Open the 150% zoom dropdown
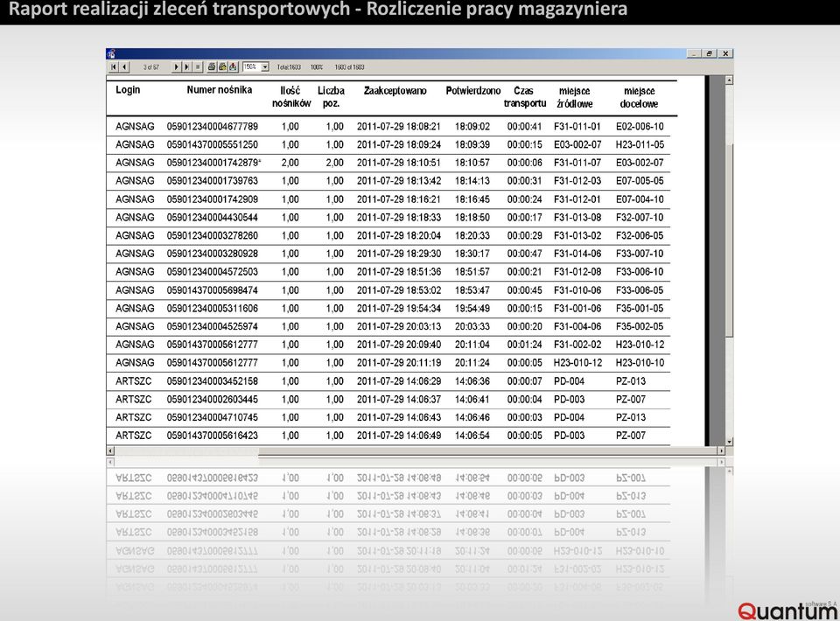840x621 pixels. point(264,67)
